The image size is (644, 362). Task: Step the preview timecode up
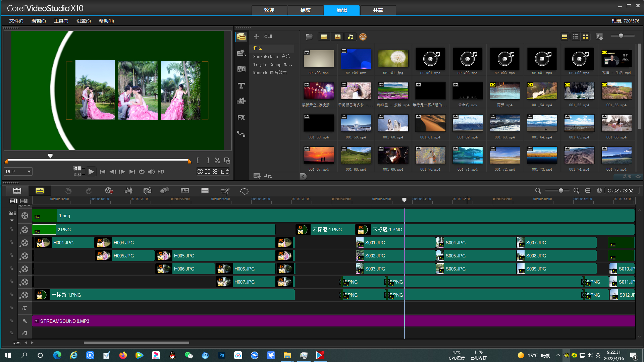point(227,170)
